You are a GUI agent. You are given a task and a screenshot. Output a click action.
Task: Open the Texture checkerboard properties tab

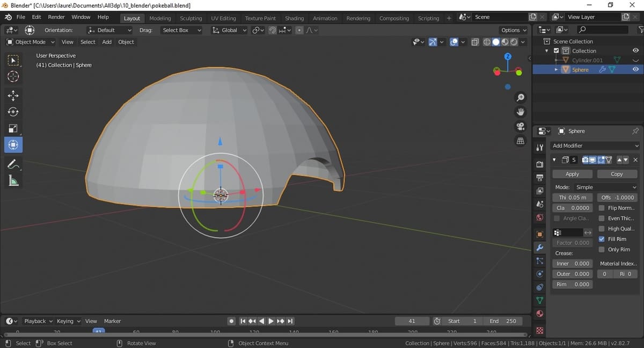540,330
